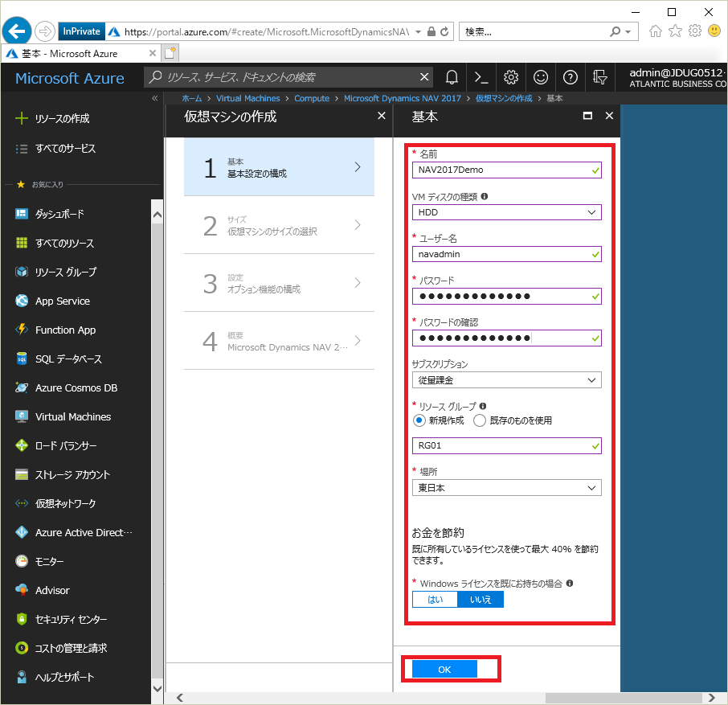
Task: Click the SQL データベース icon
Action: (22, 359)
